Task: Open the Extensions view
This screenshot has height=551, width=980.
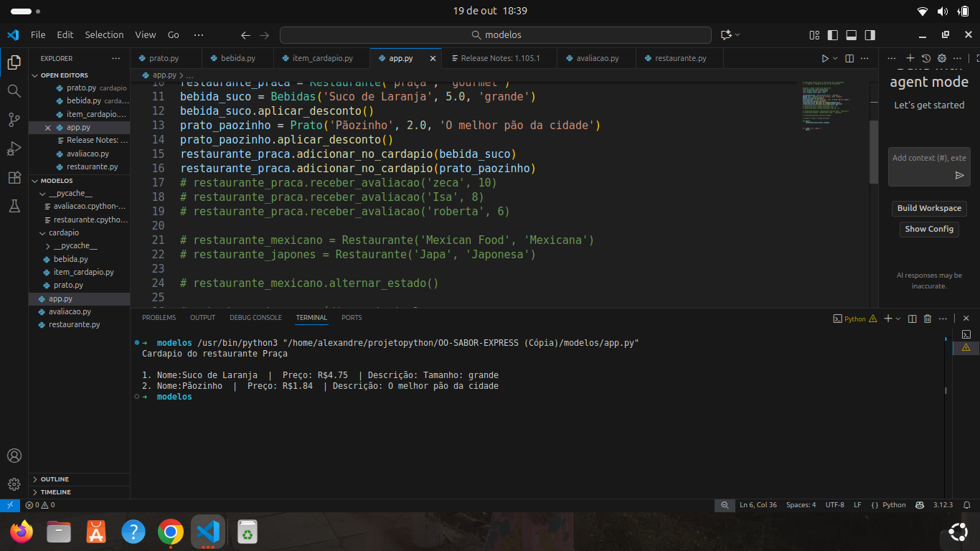Action: click(14, 177)
